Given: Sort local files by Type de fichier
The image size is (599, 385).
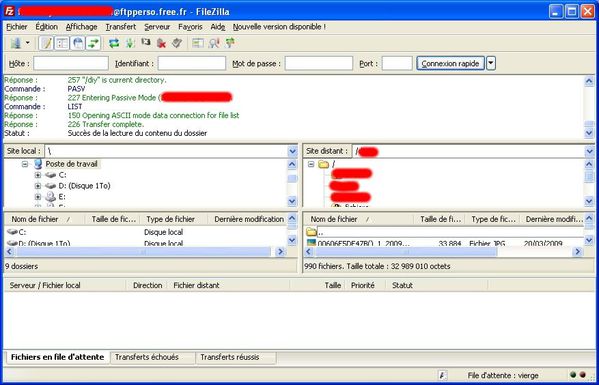Looking at the screenshot, I should coord(173,219).
